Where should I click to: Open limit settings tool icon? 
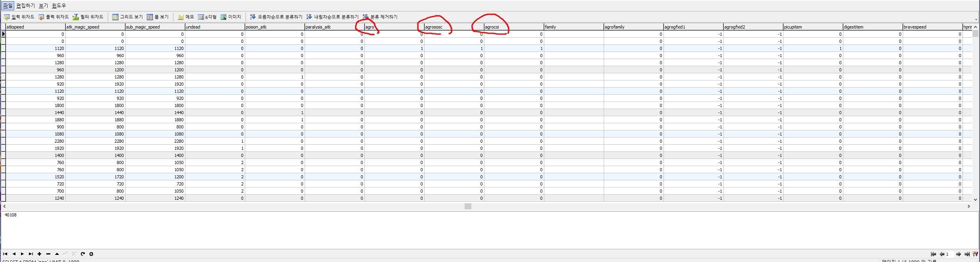pyautogui.click(x=975, y=254)
